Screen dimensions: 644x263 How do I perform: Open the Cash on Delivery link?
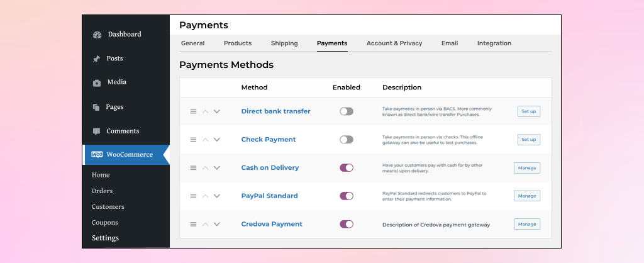point(270,167)
